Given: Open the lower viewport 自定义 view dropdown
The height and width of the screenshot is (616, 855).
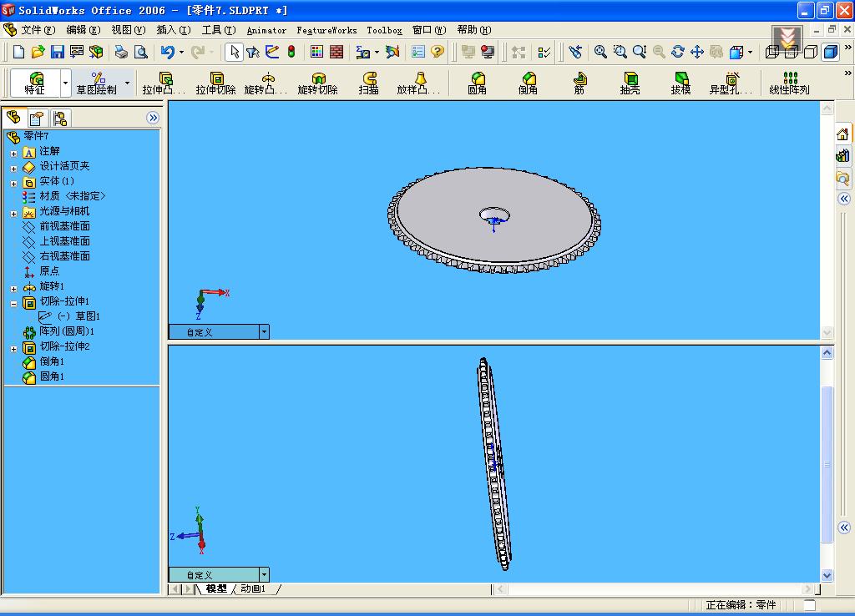Looking at the screenshot, I should [x=264, y=575].
